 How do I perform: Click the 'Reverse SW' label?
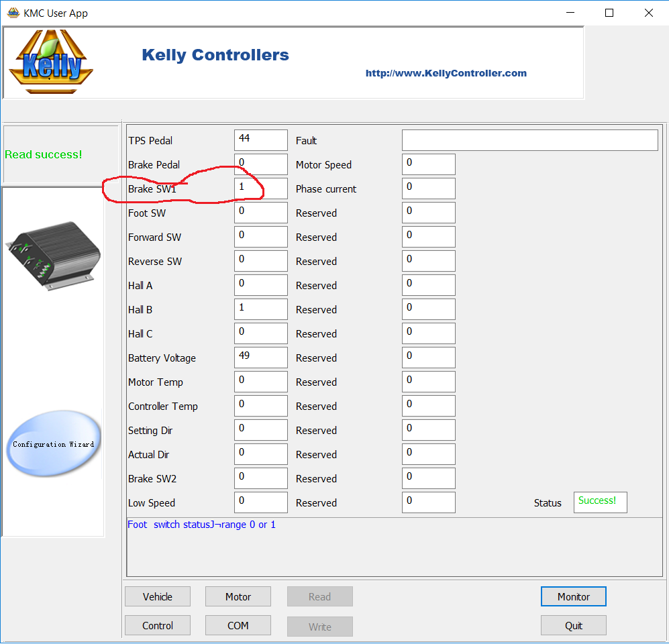(155, 262)
